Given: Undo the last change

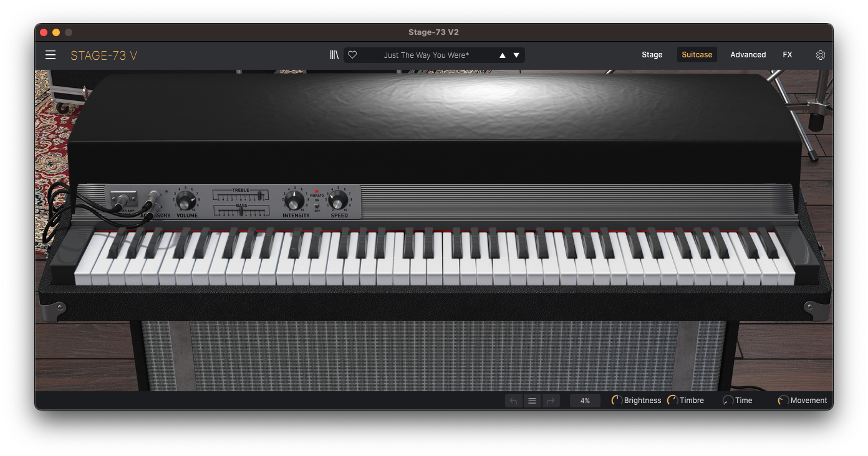Looking at the screenshot, I should (513, 401).
